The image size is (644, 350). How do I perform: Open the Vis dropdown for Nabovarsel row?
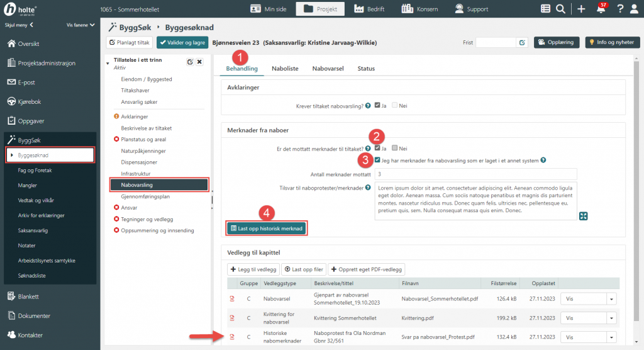(x=610, y=299)
